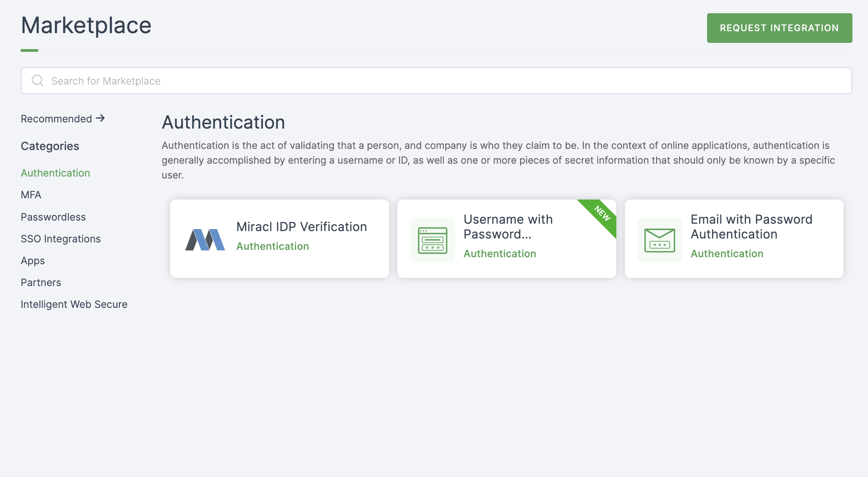Open the Passwordless category
868x477 pixels.
(53, 217)
